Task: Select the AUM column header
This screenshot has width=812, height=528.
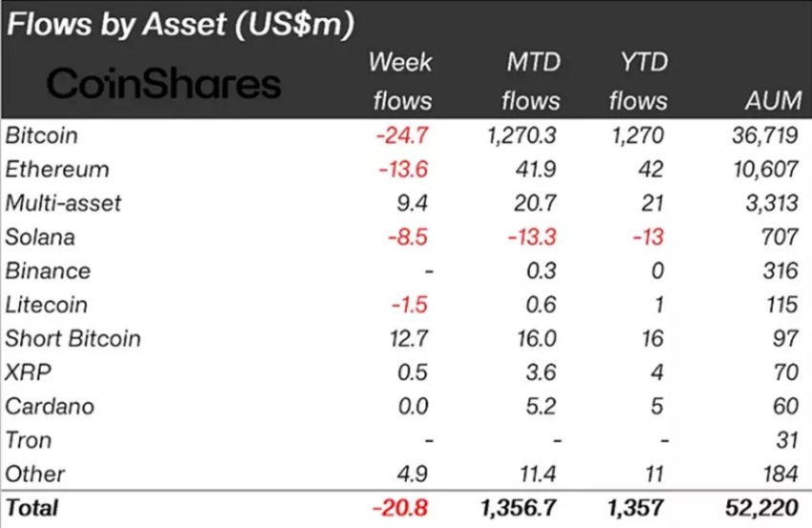Action: click(x=773, y=100)
